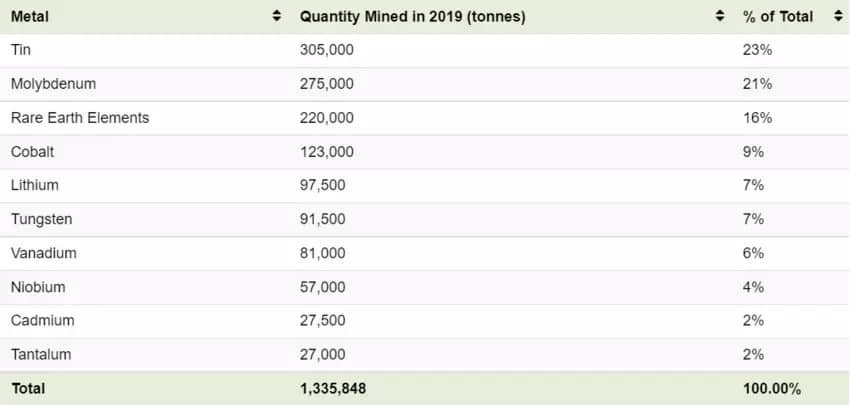Select the Cobalt row name
Image resolution: width=850 pixels, height=406 pixels.
[33, 152]
